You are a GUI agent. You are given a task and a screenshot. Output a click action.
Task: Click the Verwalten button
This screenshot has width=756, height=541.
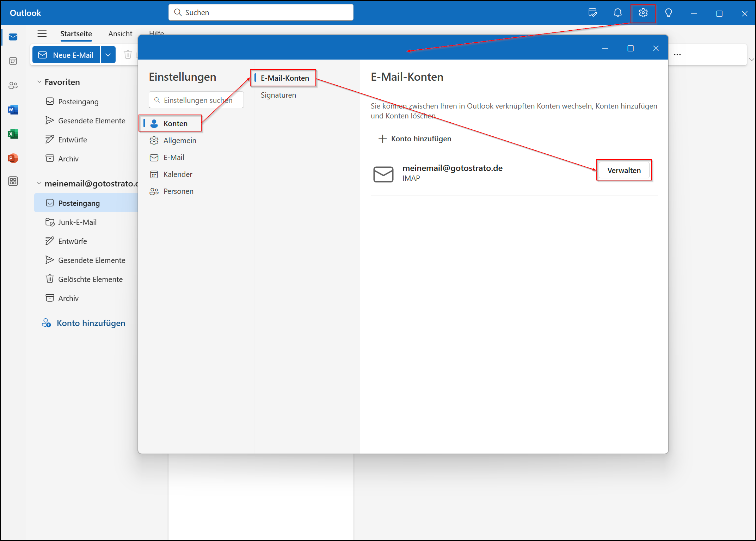tap(624, 170)
